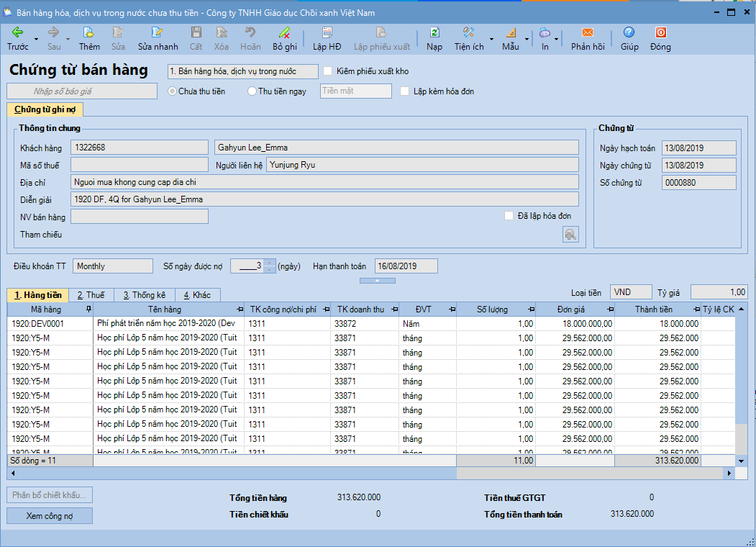
Task: Click the Phản hồi feedback envelope icon
Action: 588,32
